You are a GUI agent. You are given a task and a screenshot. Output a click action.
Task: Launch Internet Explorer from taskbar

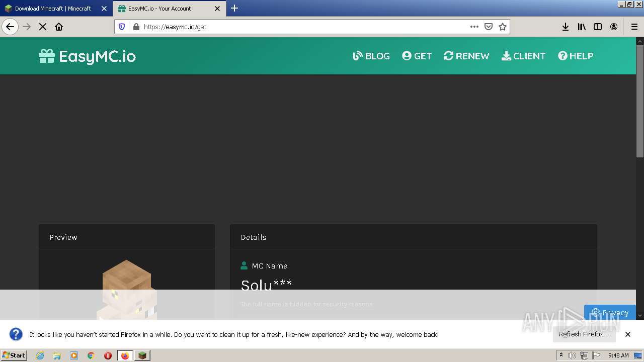(40, 355)
